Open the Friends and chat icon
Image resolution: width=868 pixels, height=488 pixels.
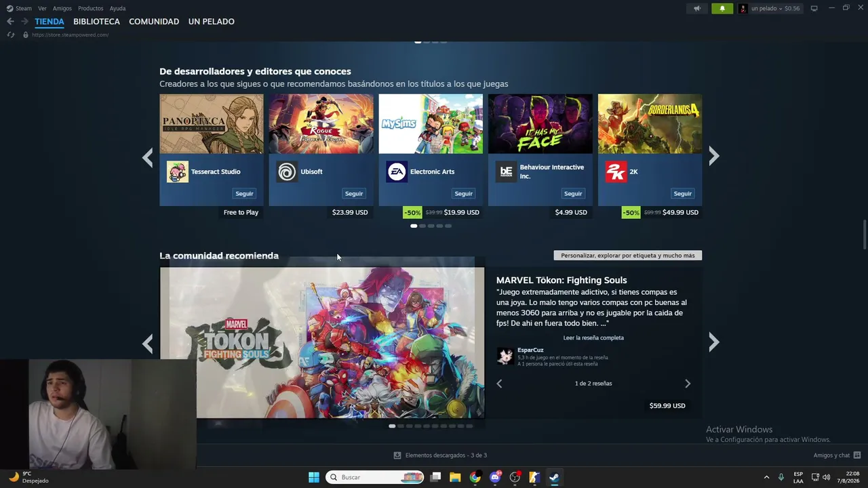[x=857, y=455]
